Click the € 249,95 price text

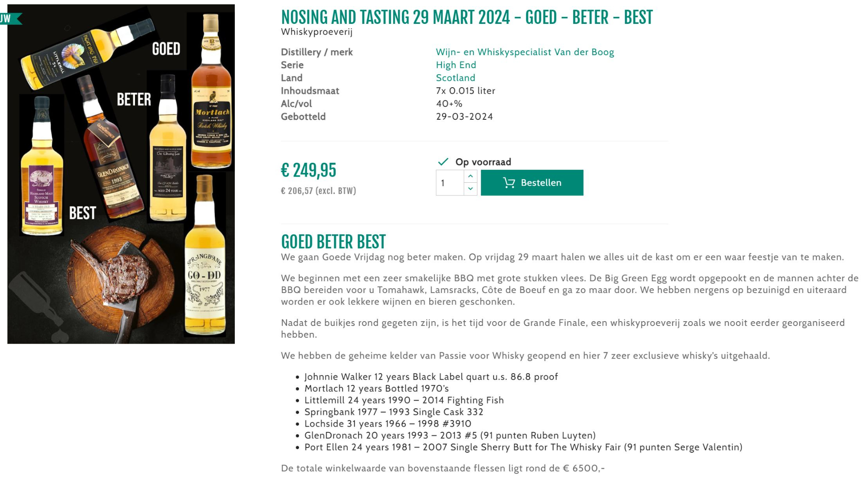[x=309, y=170]
